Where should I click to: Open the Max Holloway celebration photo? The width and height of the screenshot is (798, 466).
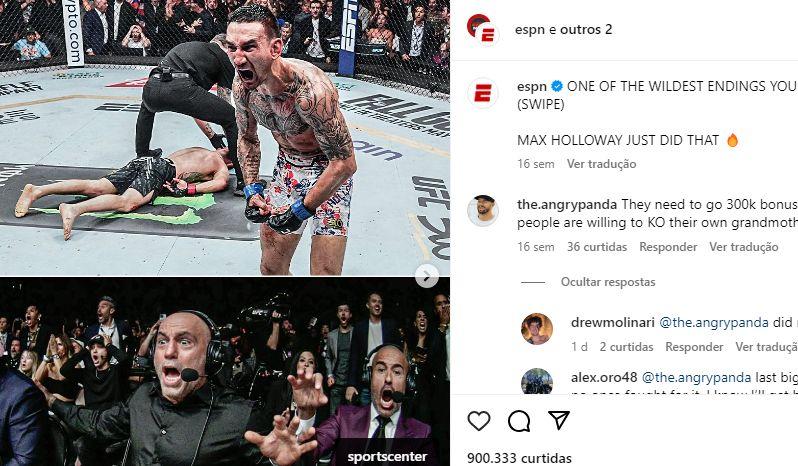[x=225, y=138]
